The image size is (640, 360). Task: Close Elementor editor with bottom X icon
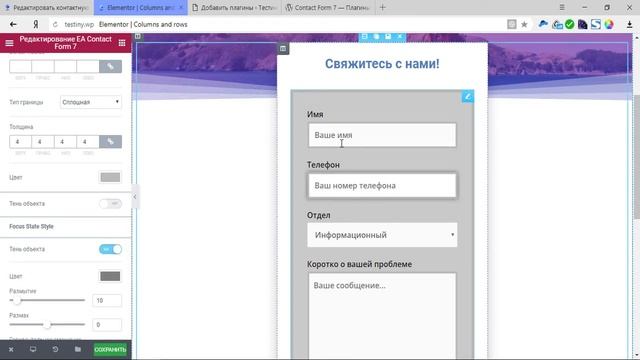(11, 349)
